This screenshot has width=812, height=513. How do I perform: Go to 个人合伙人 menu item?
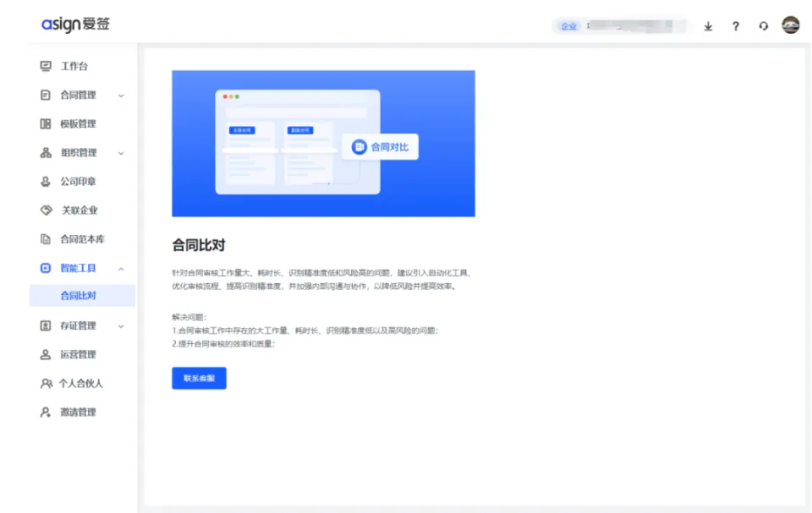click(x=80, y=384)
